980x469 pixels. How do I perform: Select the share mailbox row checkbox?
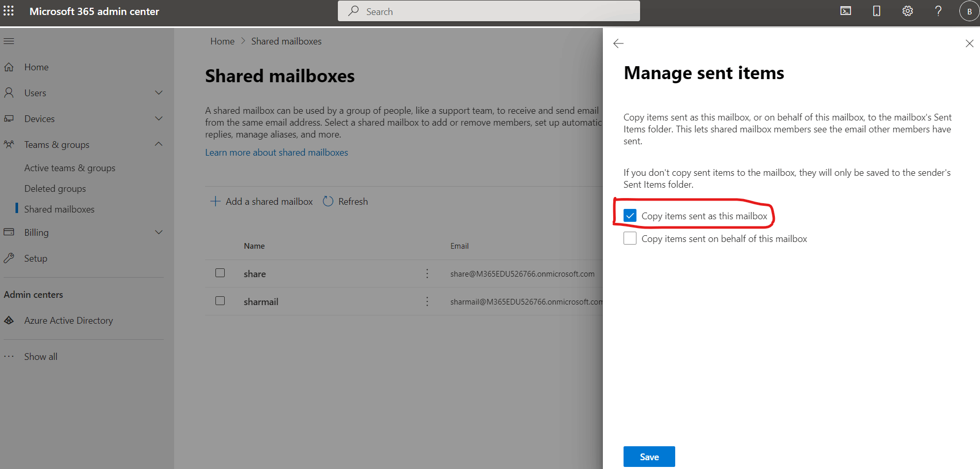(220, 273)
